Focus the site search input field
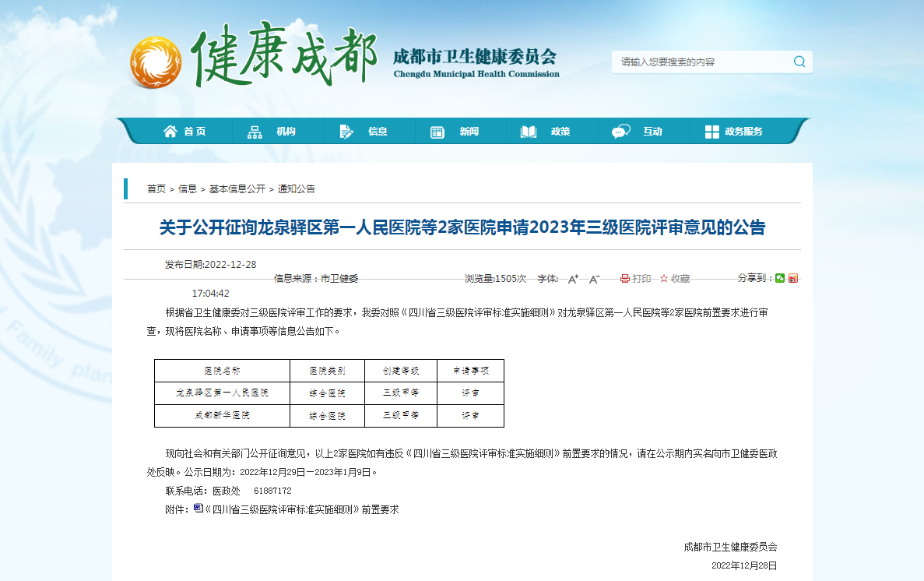The image size is (924, 581). coord(701,62)
